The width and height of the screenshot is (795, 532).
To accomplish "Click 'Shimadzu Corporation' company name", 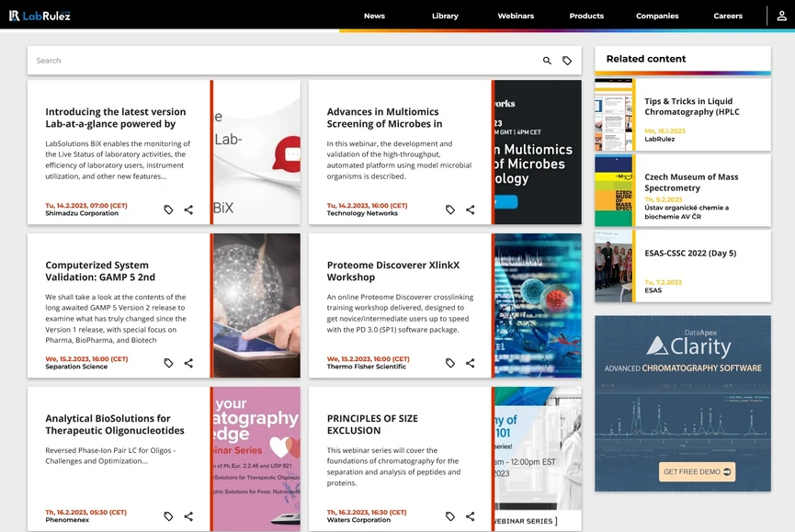I will point(82,213).
